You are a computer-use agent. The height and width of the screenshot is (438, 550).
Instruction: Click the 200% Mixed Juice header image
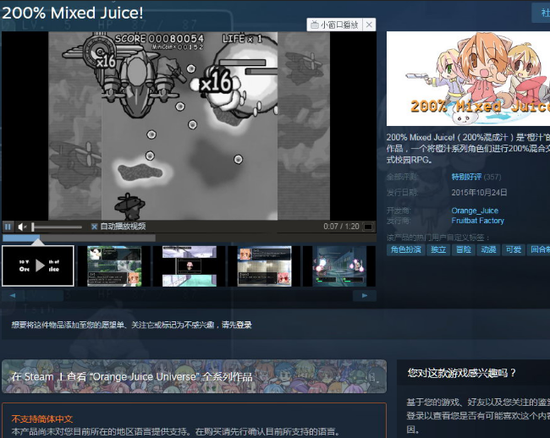click(x=468, y=79)
